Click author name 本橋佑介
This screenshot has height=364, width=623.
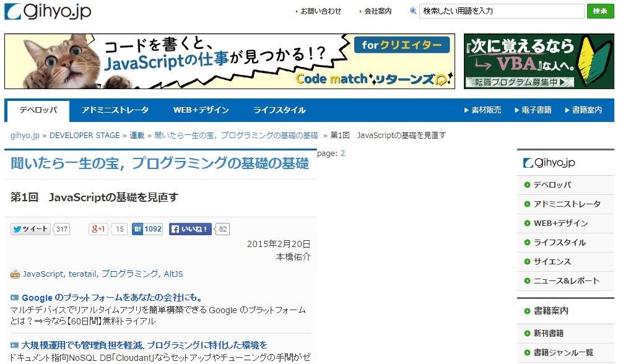(293, 257)
